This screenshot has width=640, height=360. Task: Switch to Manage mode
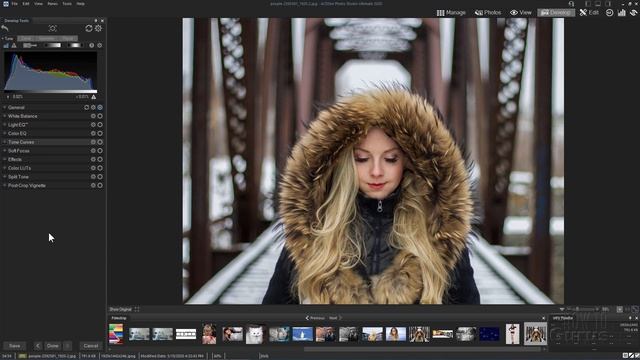click(x=451, y=13)
